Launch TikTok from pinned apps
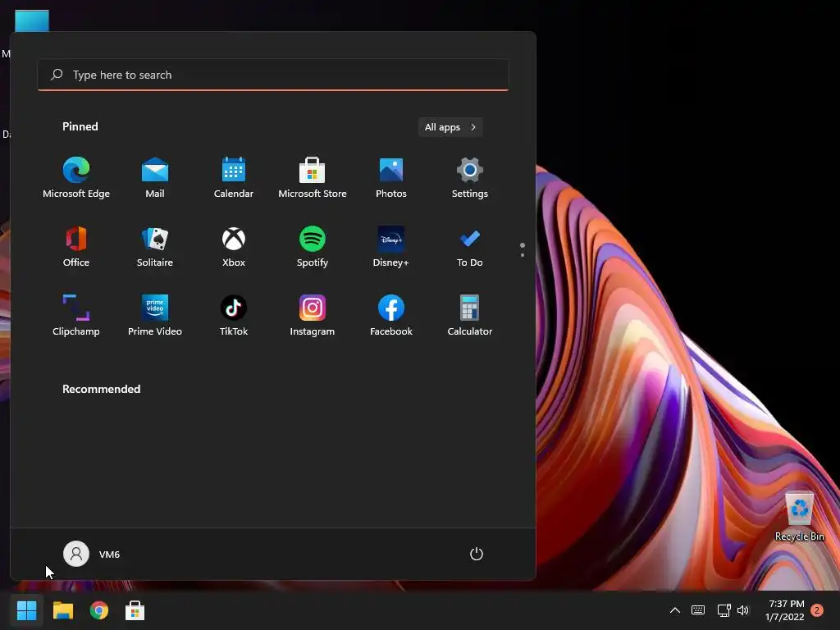The width and height of the screenshot is (840, 630). pos(234,316)
